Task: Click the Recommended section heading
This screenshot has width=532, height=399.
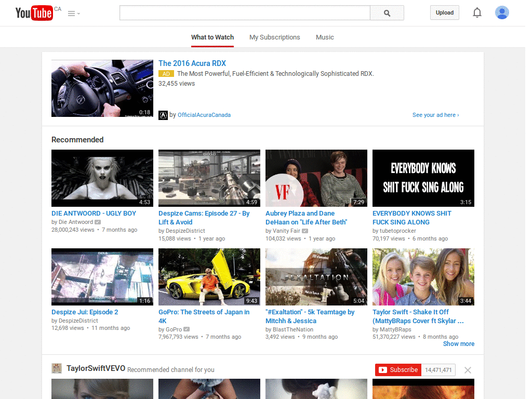Action: (x=77, y=140)
